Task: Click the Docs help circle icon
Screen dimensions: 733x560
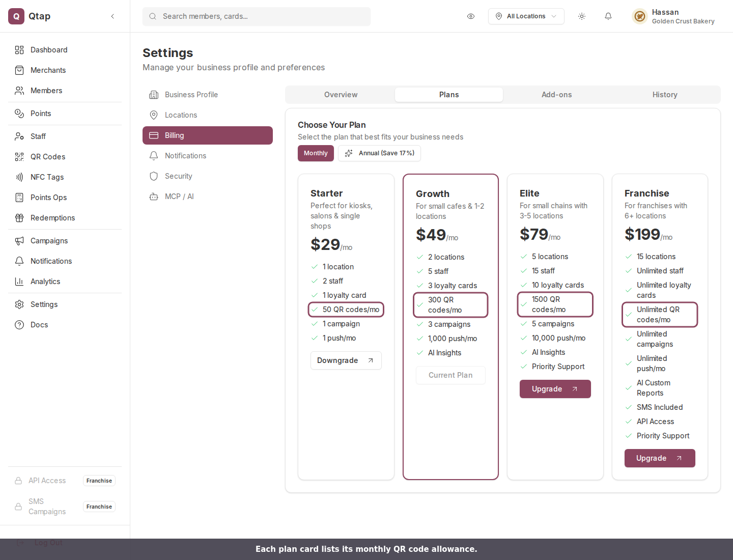Action: pos(19,325)
